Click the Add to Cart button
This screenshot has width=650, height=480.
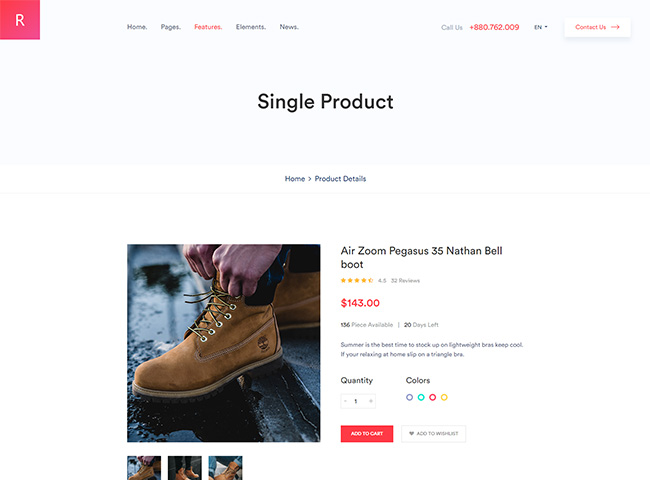[367, 434]
